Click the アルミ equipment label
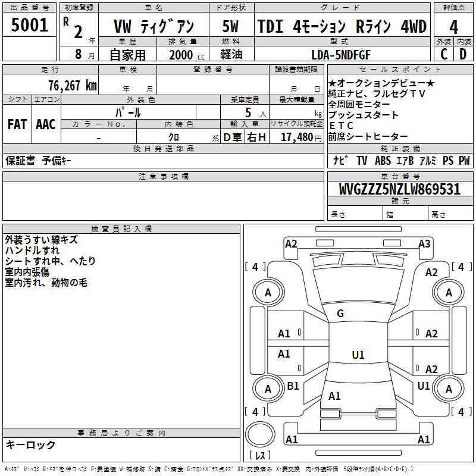 tap(428, 160)
